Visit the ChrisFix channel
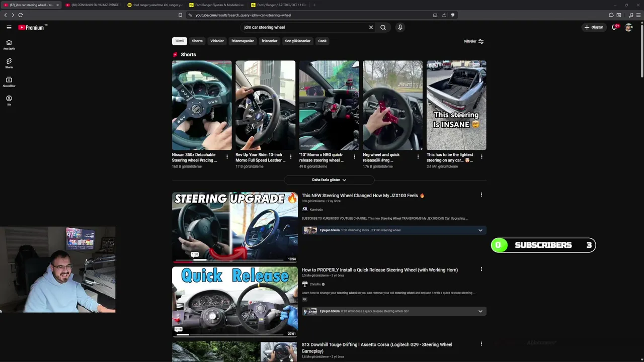This screenshot has height=362, width=644. 315,284
